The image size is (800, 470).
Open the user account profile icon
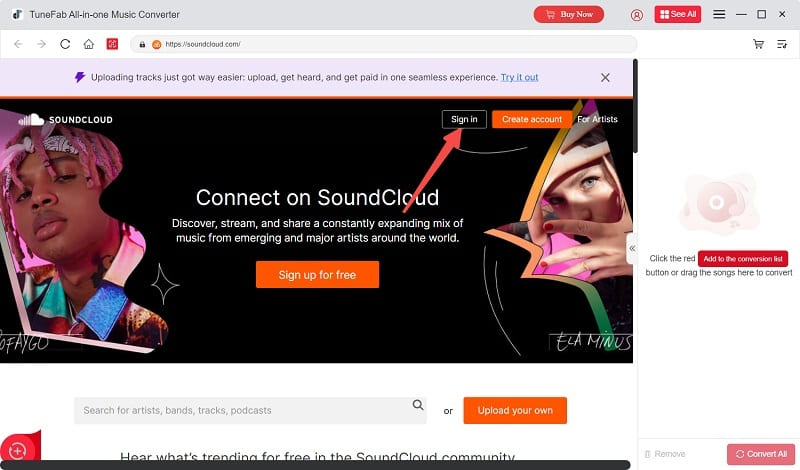637,15
